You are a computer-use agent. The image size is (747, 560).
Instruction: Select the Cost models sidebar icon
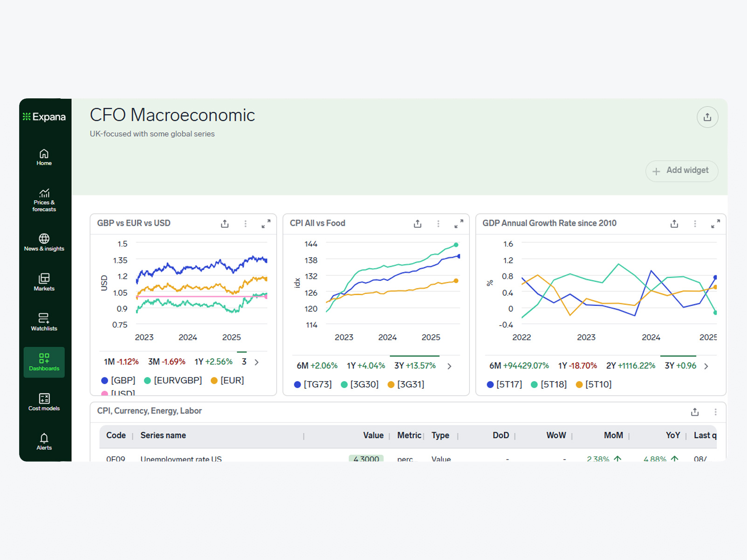pos(44,402)
